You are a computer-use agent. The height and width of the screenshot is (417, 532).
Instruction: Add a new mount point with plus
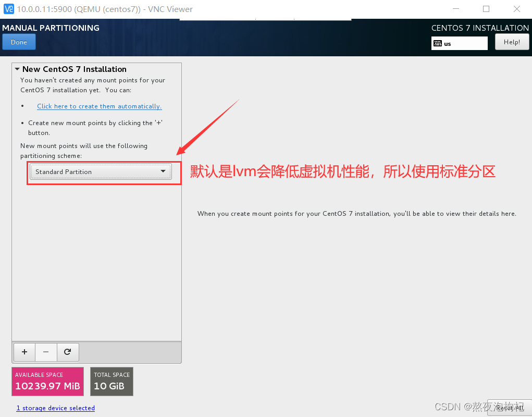point(24,352)
